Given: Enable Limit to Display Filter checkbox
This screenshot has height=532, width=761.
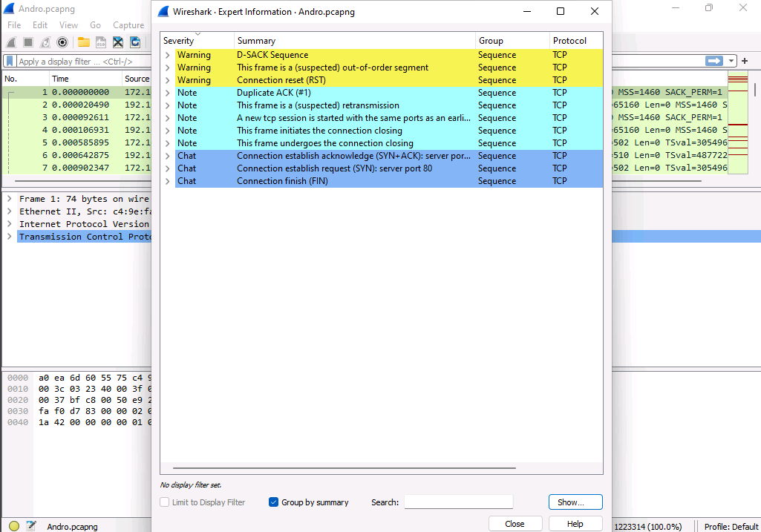Looking at the screenshot, I should pyautogui.click(x=165, y=502).
